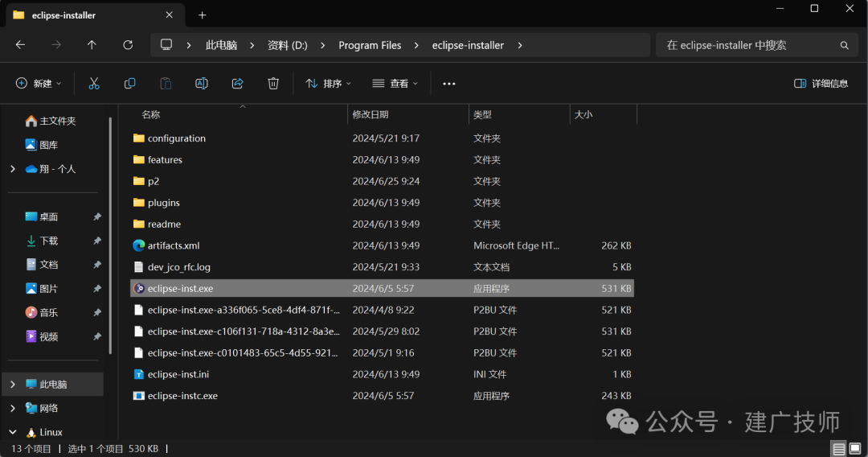The height and width of the screenshot is (457, 868).
Task: Select the eclipse-inst.exe application
Action: pos(382,288)
